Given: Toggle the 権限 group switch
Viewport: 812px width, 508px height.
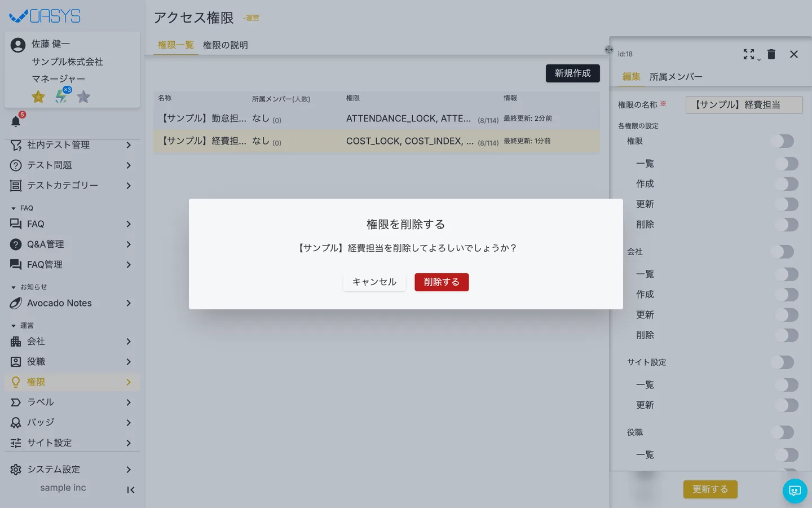Looking at the screenshot, I should coord(783,141).
